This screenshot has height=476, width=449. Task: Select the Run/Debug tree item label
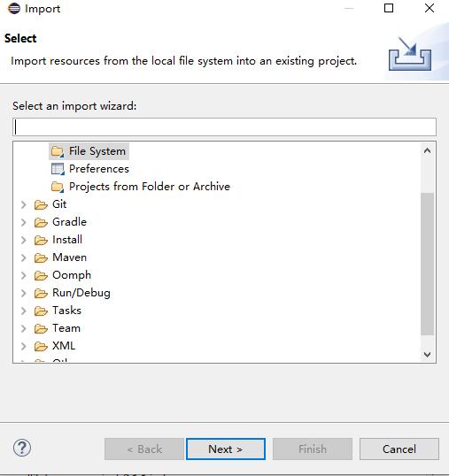coord(81,293)
